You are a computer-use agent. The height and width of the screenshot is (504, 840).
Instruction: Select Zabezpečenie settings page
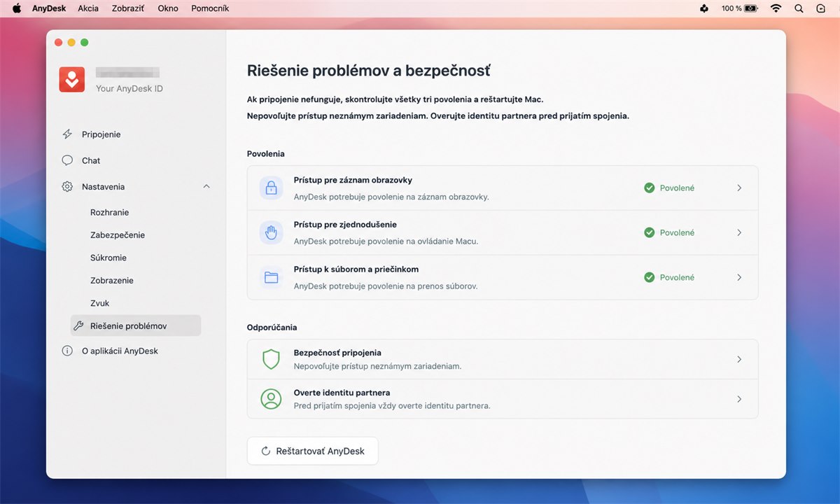pyautogui.click(x=118, y=235)
